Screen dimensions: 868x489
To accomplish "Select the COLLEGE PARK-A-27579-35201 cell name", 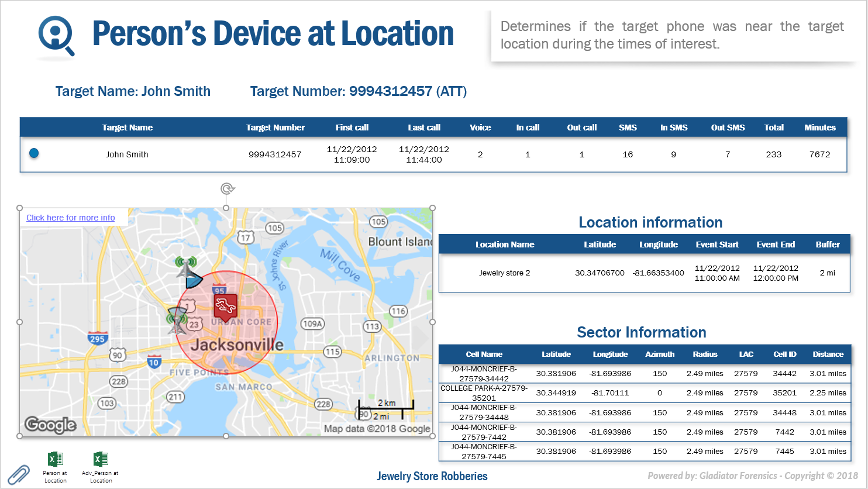I will (484, 392).
